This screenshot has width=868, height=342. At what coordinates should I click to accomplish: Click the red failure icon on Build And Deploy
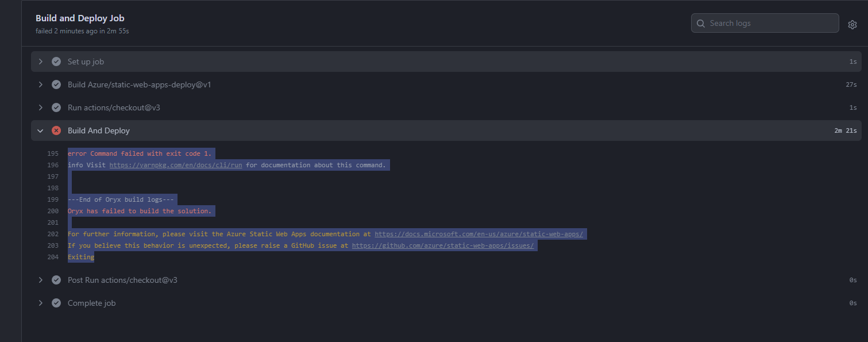point(56,130)
